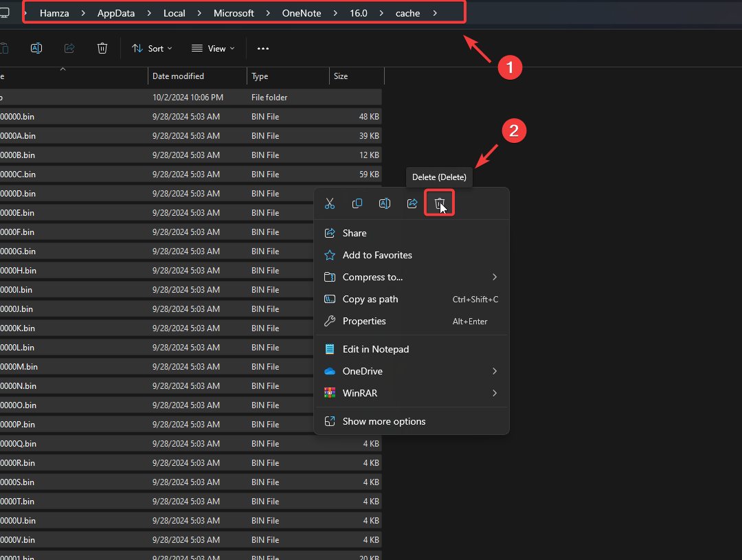Click cache in the address breadcrumb
The height and width of the screenshot is (560, 742).
click(x=408, y=13)
